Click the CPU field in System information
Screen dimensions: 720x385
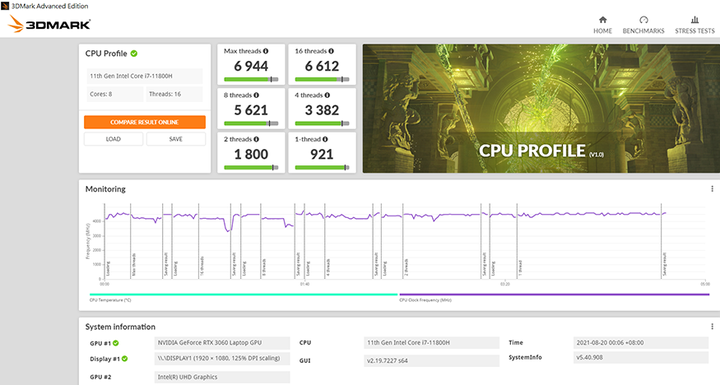click(x=432, y=343)
